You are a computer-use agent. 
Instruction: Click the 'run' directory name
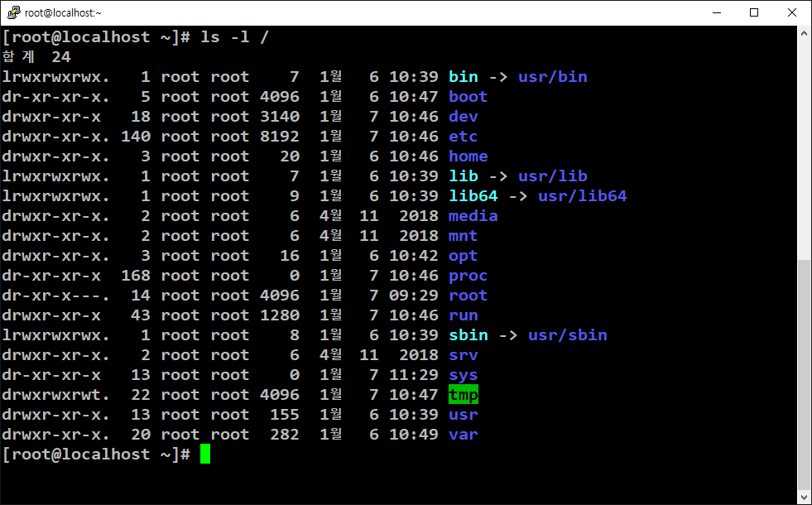tap(463, 315)
